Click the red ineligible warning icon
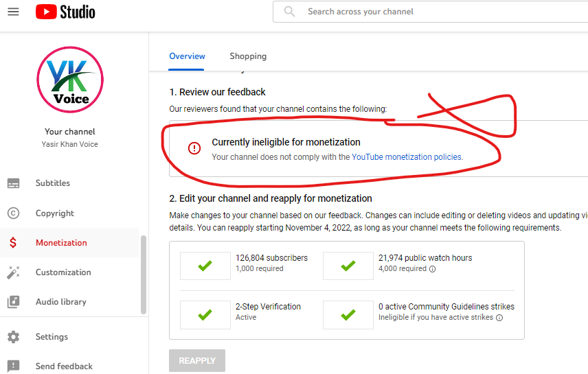Image resolution: width=588 pixels, height=374 pixels. click(x=194, y=148)
